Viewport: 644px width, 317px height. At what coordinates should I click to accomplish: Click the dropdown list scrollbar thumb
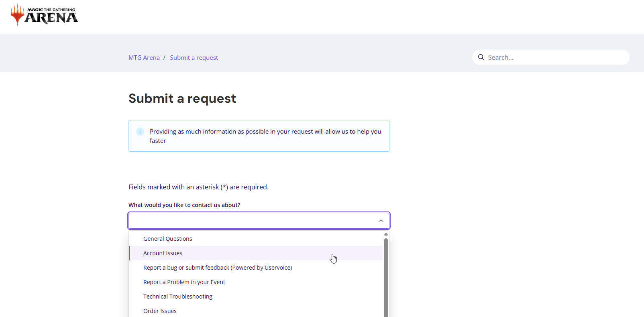pyautogui.click(x=386, y=278)
